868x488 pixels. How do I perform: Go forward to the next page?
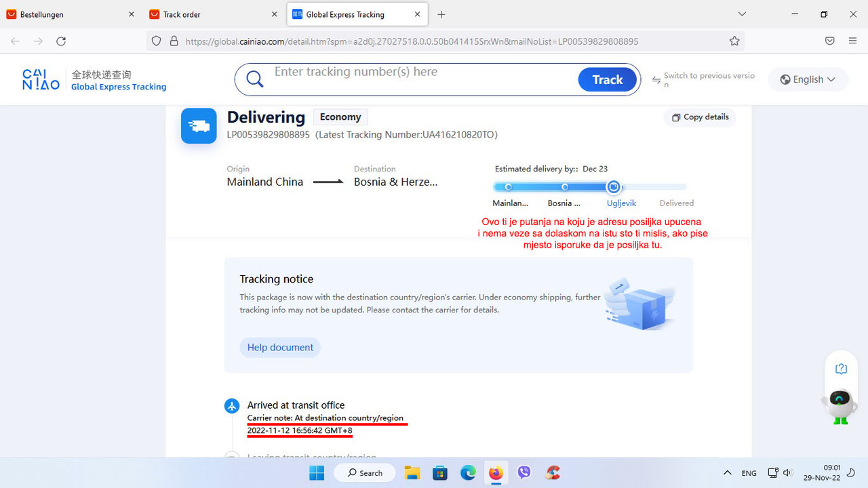pyautogui.click(x=39, y=41)
